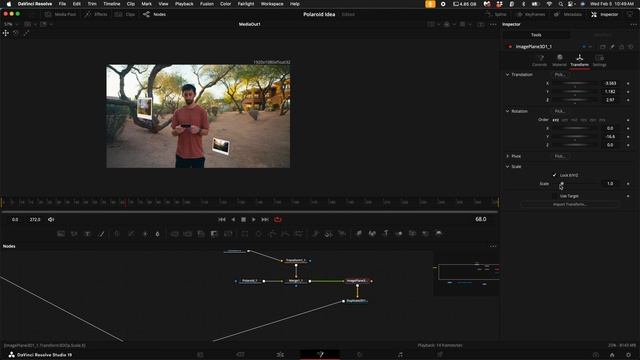The height and width of the screenshot is (360, 640).
Task: Click Pick button next to Translation
Action: point(561,75)
